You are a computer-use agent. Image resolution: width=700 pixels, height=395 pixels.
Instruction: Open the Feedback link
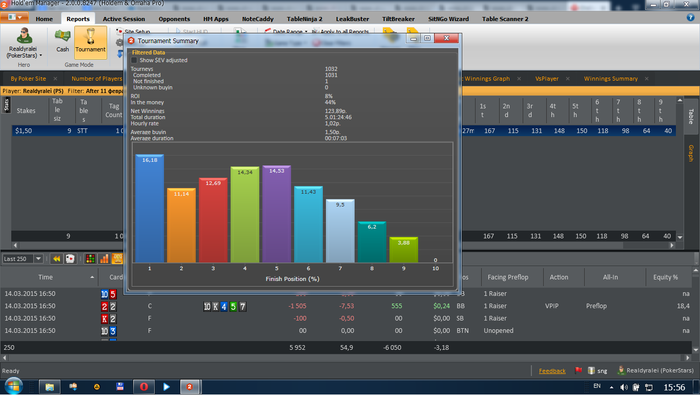[552, 371]
